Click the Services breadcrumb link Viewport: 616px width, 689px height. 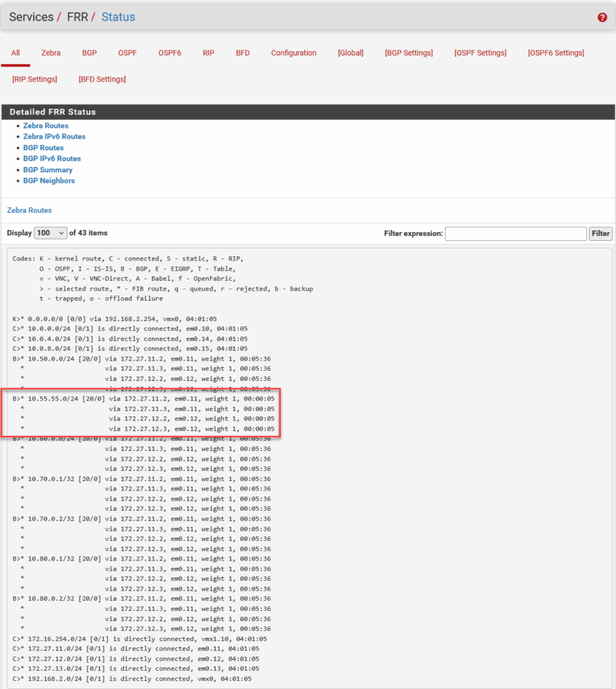31,17
